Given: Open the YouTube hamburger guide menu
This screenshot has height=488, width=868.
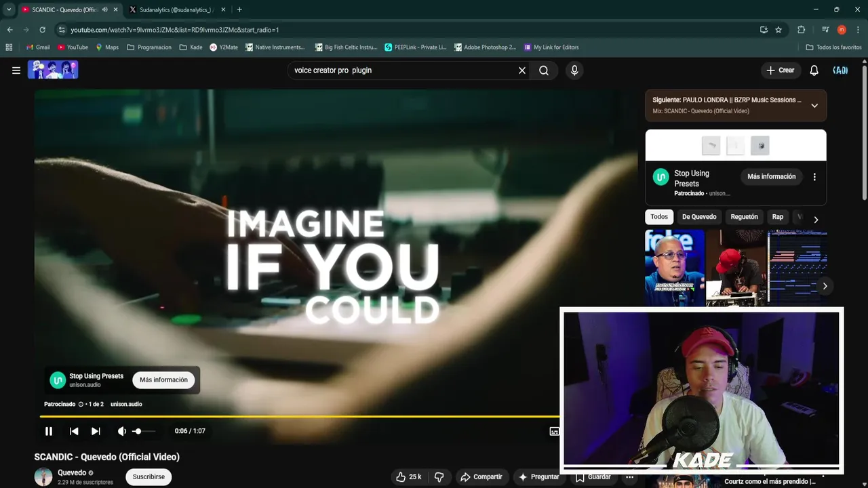Looking at the screenshot, I should pyautogui.click(x=16, y=70).
